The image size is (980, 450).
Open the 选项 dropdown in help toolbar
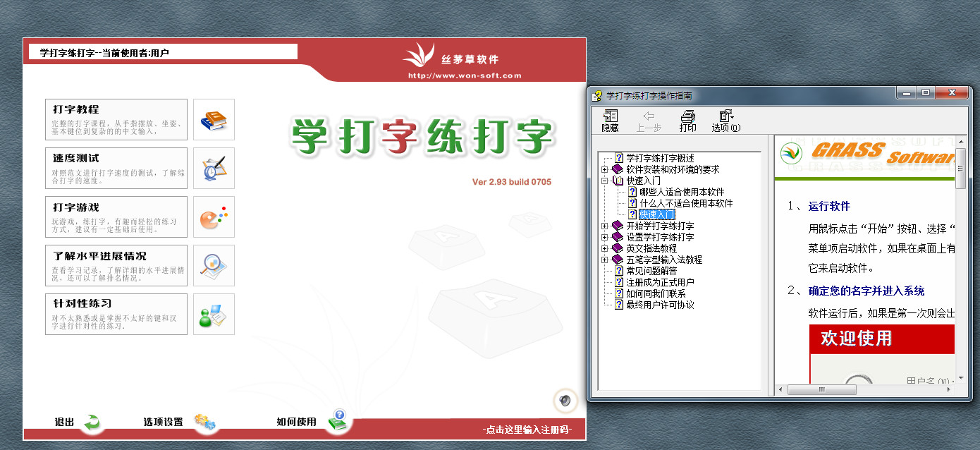[725, 121]
